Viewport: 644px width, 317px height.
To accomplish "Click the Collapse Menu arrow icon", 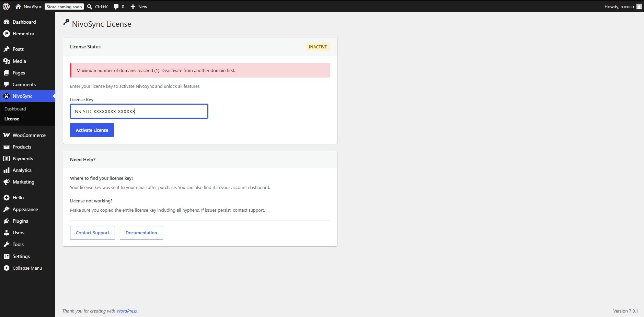I will [7, 268].
